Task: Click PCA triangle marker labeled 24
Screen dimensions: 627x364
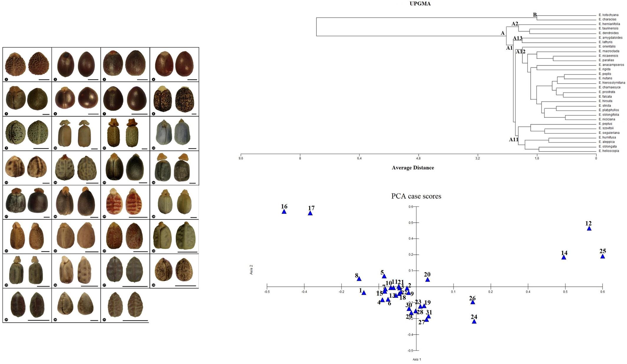Action: pos(474,321)
